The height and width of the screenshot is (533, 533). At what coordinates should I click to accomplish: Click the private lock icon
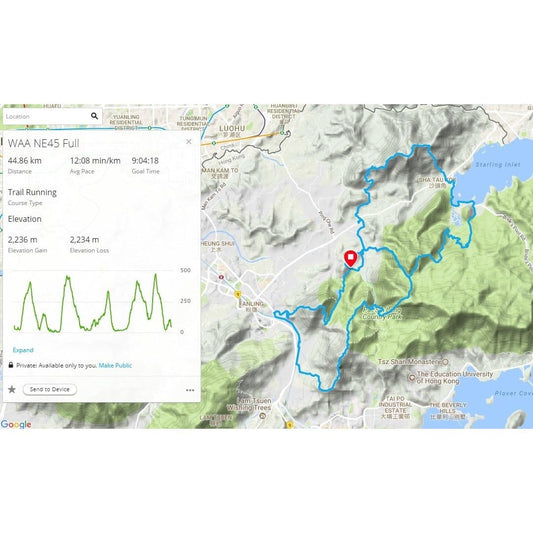click(x=11, y=365)
